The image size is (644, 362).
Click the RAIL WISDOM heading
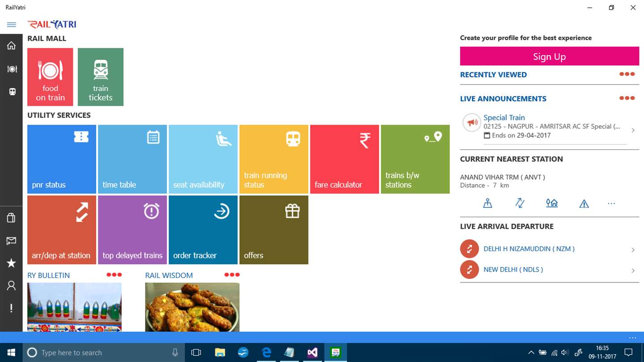[169, 275]
